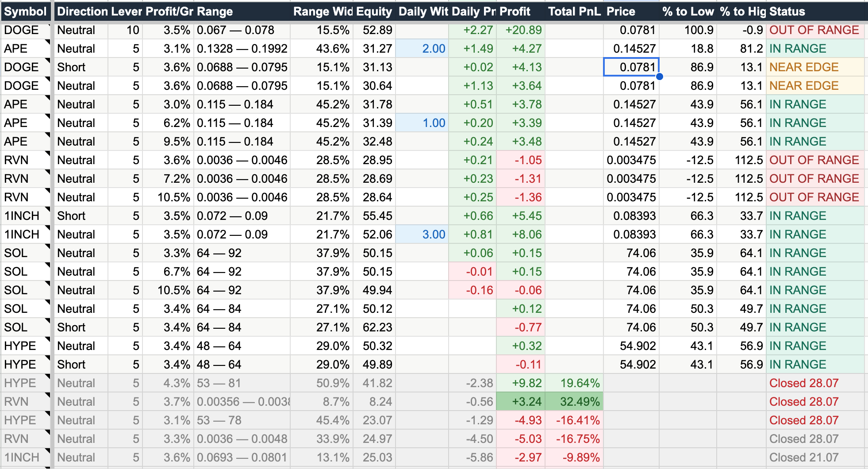Select the daily profit cell -0.01
The image size is (868, 469).
tap(472, 272)
